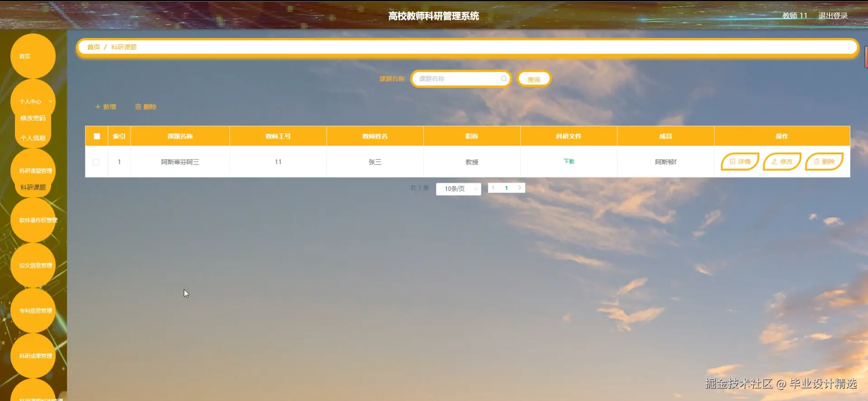The image size is (868, 401).
Task: Click the page scrollbar on right edge
Action: click(866, 57)
